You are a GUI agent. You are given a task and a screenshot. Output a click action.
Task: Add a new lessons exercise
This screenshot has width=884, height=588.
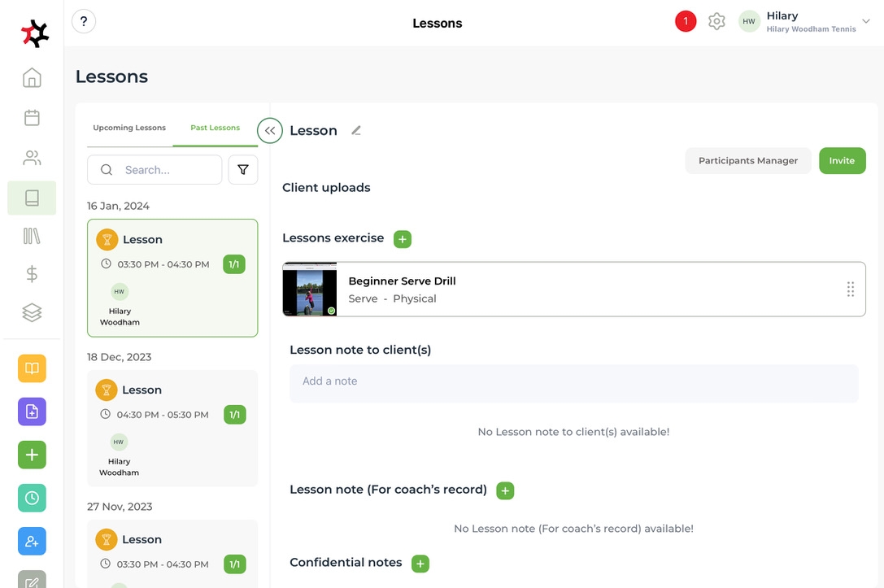403,239
